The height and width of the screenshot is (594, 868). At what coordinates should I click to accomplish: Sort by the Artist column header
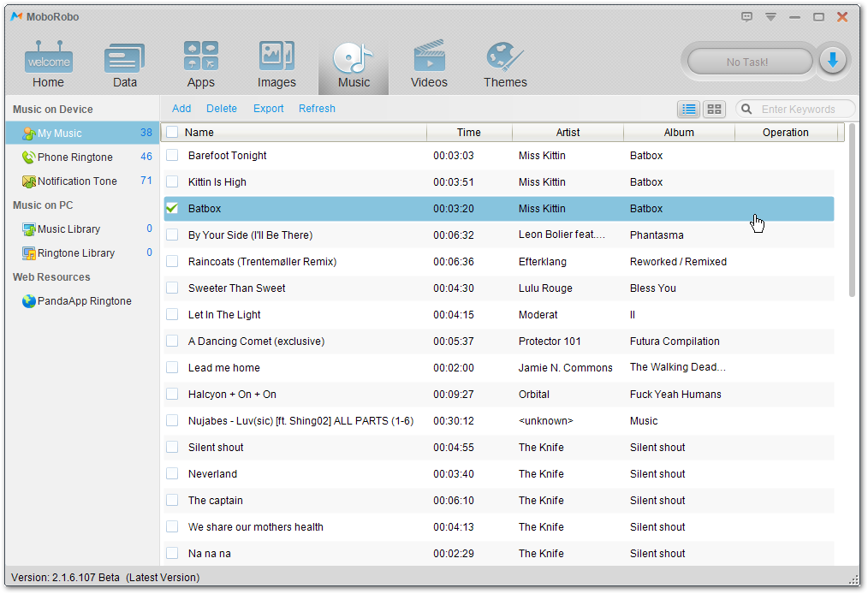tap(568, 133)
